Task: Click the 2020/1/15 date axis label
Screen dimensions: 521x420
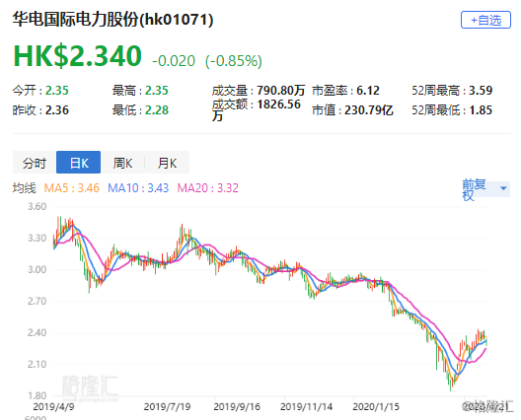Action: tap(376, 407)
